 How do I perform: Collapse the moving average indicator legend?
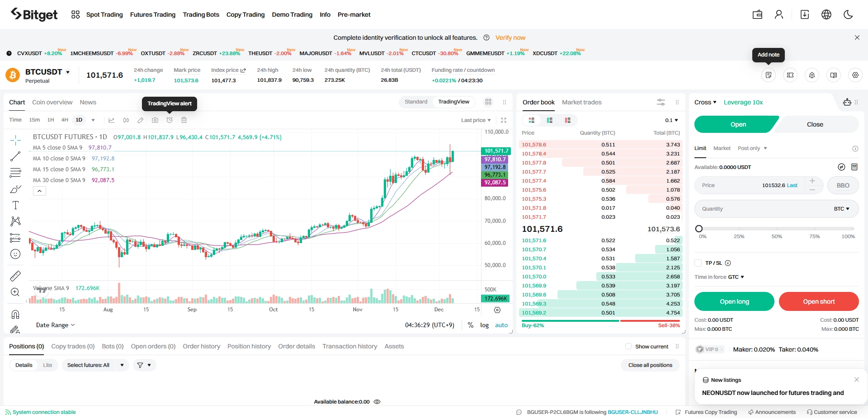[39, 191]
